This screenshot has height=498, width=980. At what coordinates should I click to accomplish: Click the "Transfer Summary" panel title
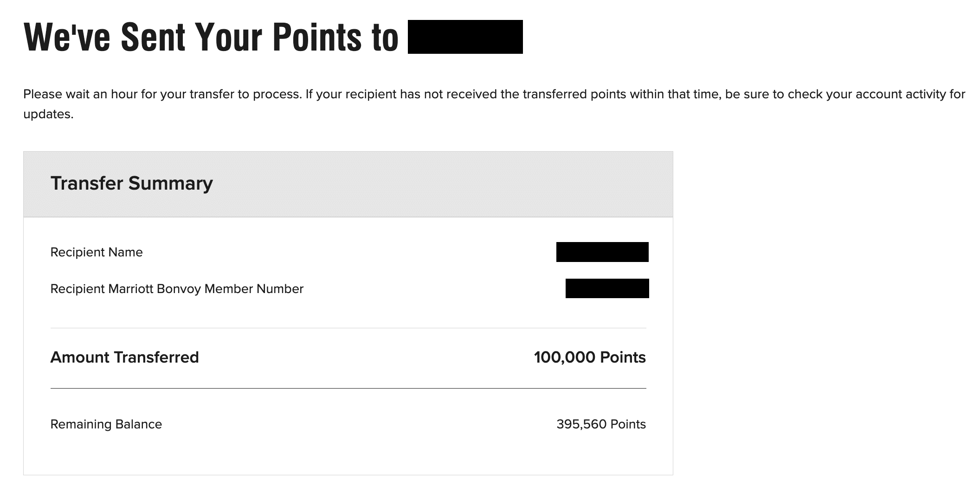tap(131, 183)
